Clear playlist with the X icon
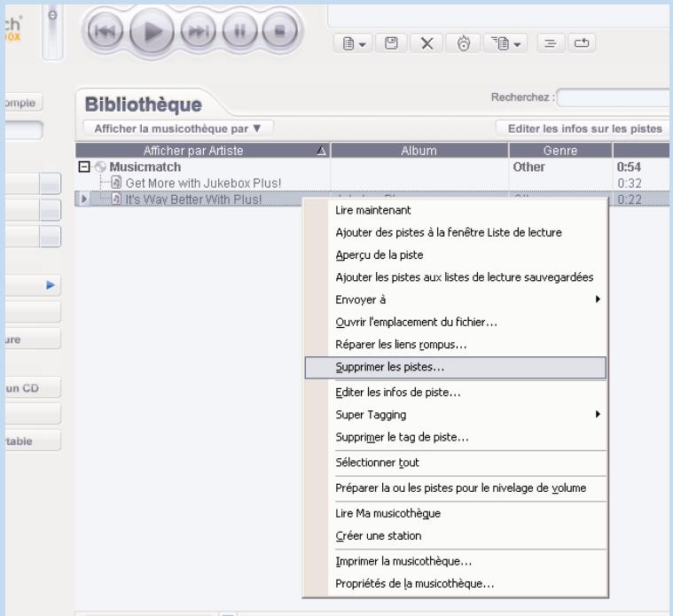673x616 pixels. [x=426, y=43]
